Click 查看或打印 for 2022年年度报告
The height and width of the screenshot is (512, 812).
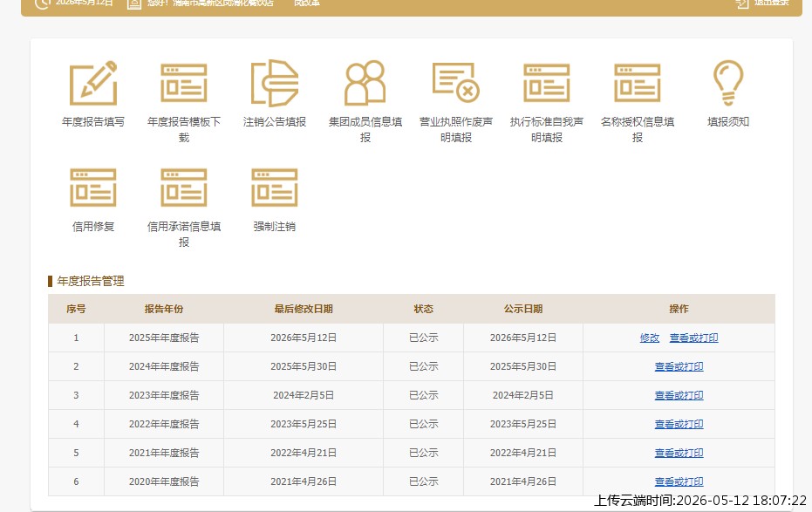click(x=679, y=424)
